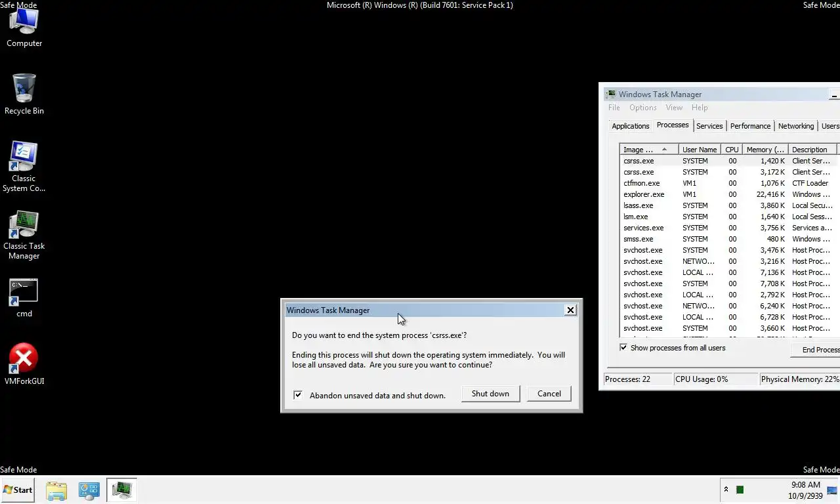Screen dimensions: 840x504
Task: Click the Shut down button
Action: point(490,394)
